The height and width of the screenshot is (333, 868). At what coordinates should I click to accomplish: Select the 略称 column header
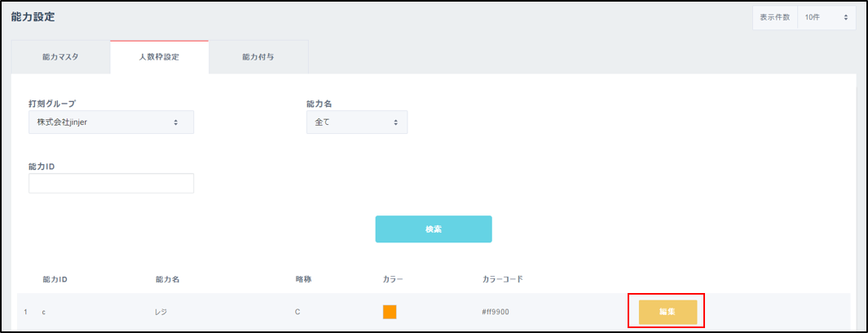(303, 279)
